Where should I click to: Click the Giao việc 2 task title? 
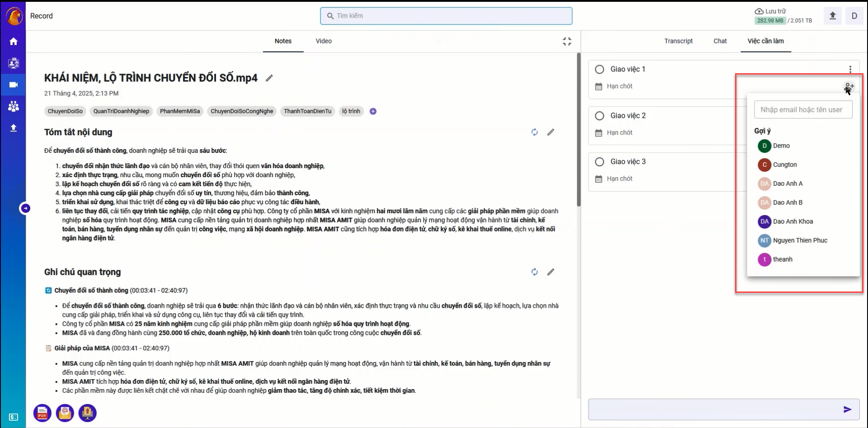coord(628,116)
